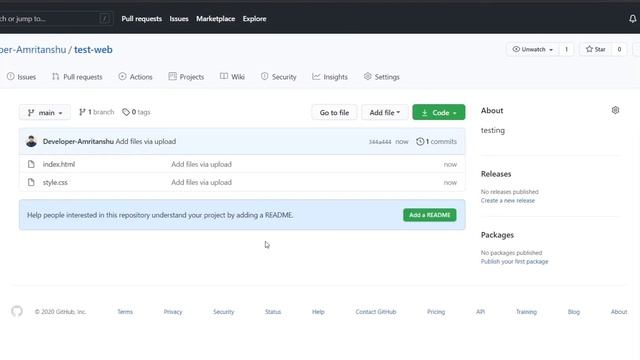Open Blog in the footer

pyautogui.click(x=573, y=312)
